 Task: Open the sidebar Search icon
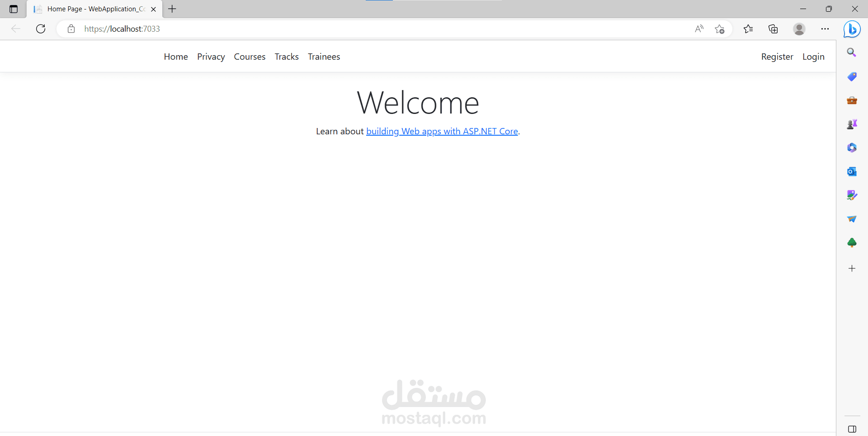pos(852,52)
